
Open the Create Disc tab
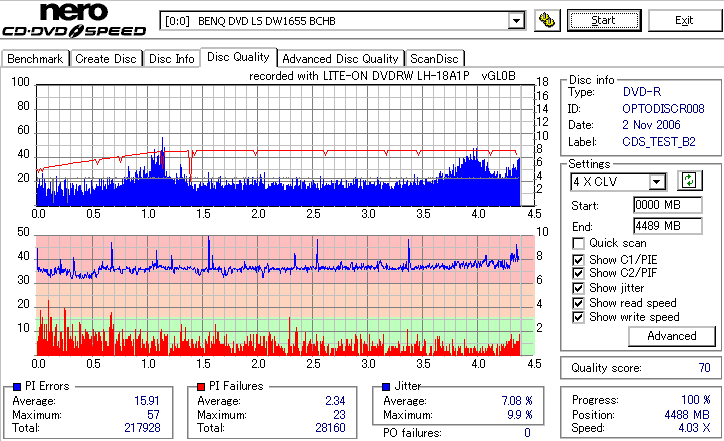click(x=106, y=59)
